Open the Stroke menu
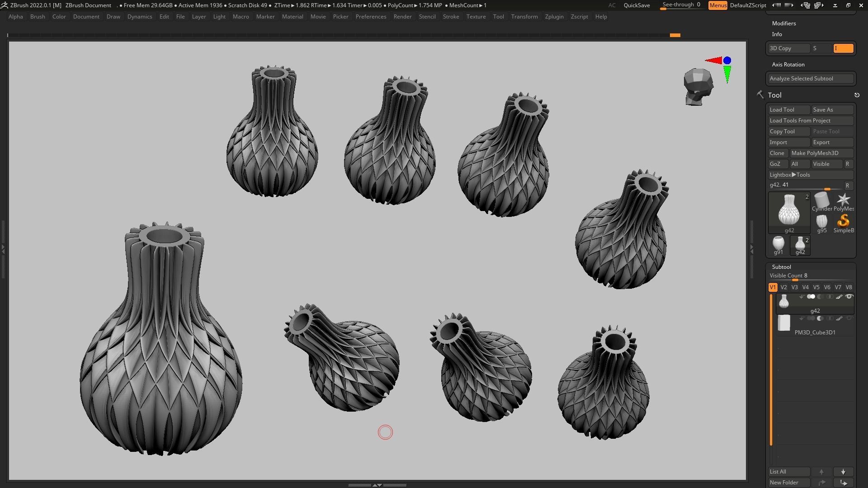Image resolution: width=868 pixels, height=488 pixels. pyautogui.click(x=450, y=17)
